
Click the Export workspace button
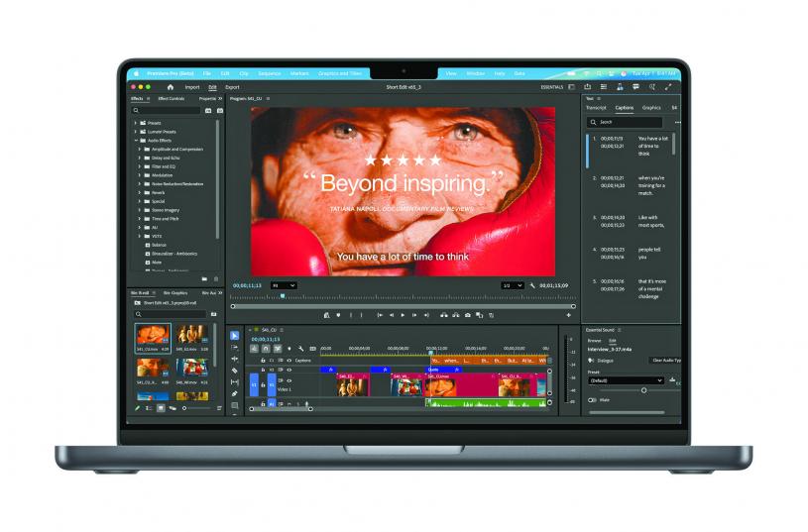(231, 87)
